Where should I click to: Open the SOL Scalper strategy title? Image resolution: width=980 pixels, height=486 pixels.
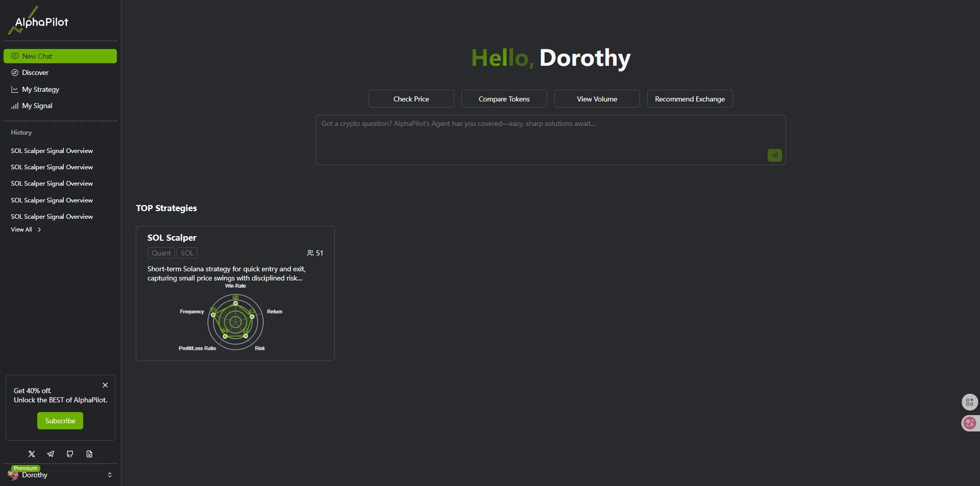172,238
